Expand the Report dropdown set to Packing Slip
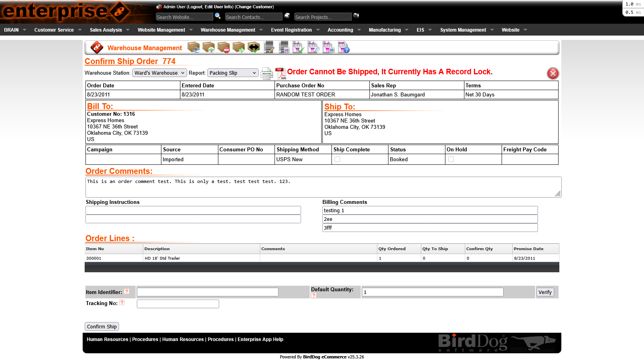This screenshot has width=644, height=360. tap(233, 73)
